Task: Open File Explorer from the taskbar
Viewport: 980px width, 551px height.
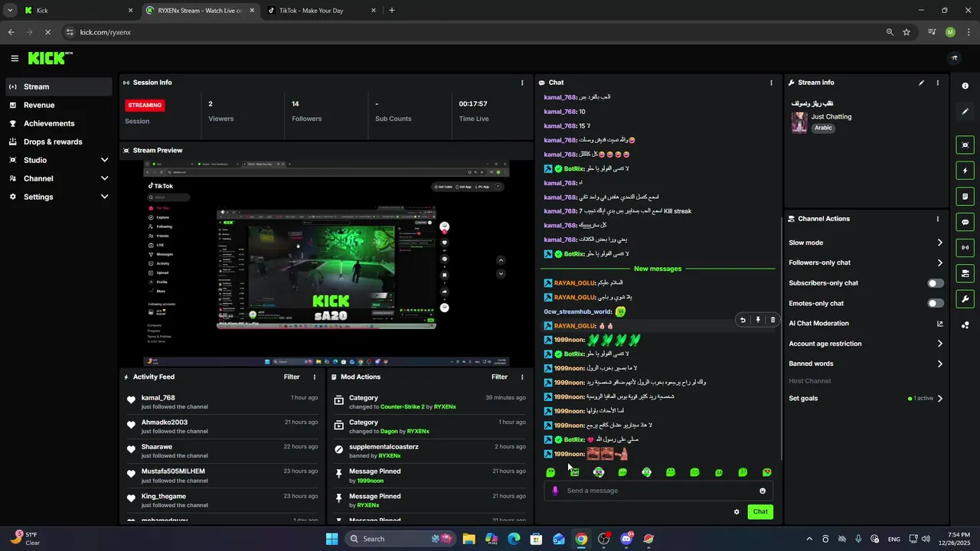Action: [x=469, y=539]
